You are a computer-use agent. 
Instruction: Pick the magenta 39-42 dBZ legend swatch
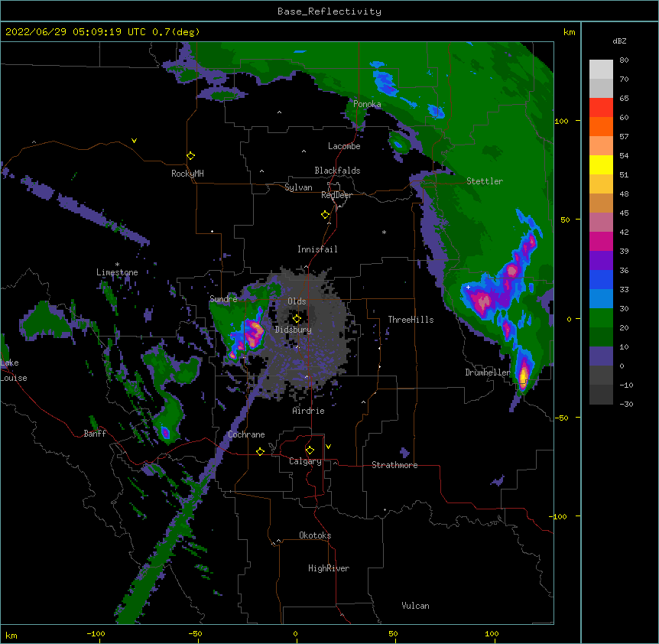click(x=601, y=241)
